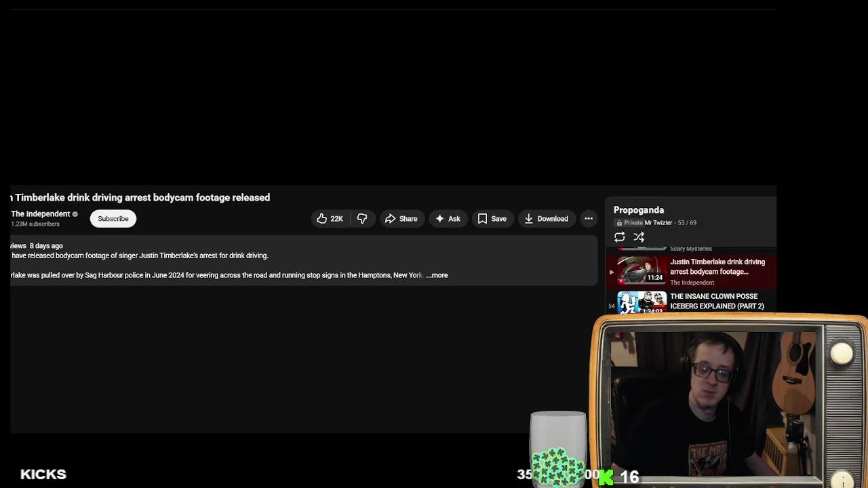Like the video with 22K likes
This screenshot has height=488, width=868.
point(330,218)
